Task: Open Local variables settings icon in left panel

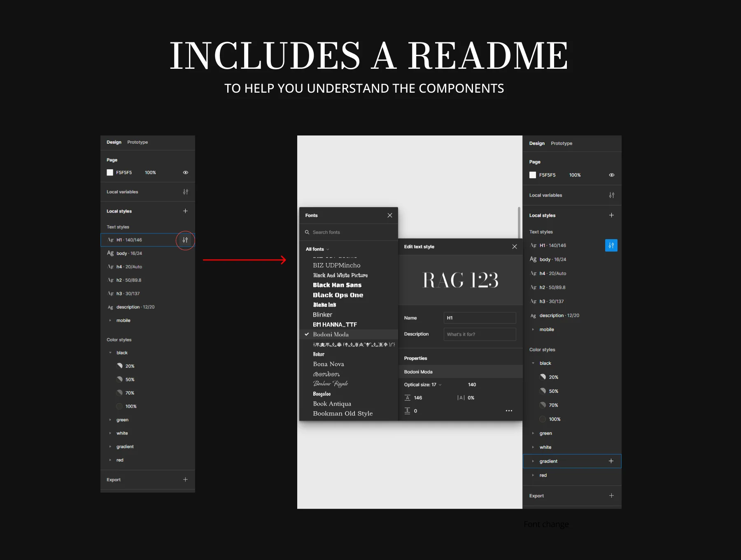Action: 186,192
